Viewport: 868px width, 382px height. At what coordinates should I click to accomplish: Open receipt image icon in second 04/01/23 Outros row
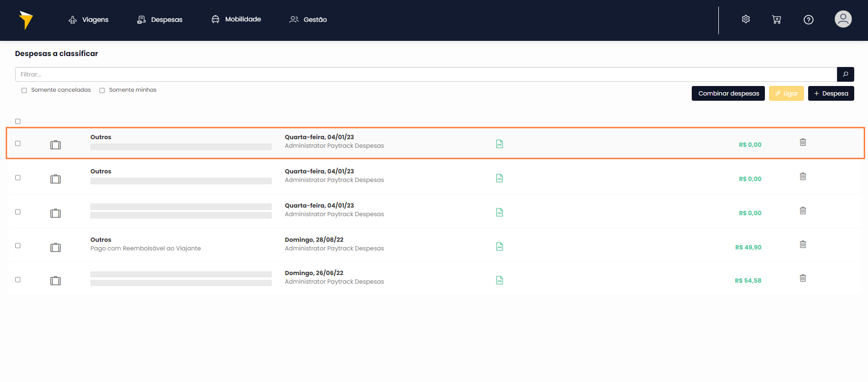pos(499,178)
